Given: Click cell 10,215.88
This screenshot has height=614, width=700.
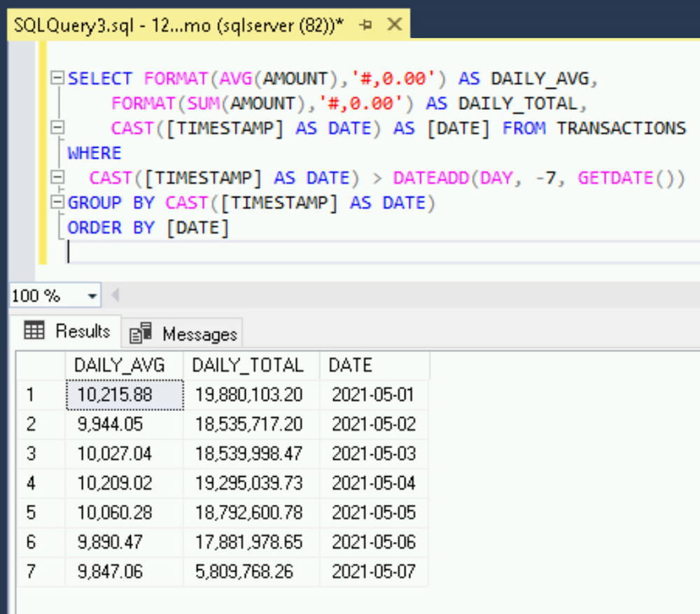Looking at the screenshot, I should tap(125, 395).
